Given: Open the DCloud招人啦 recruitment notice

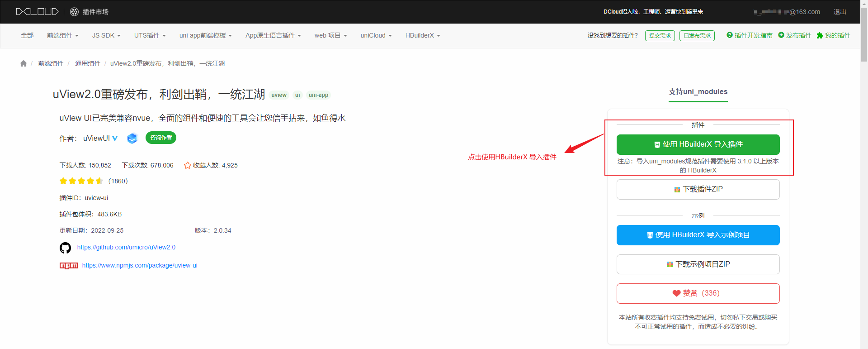Looking at the screenshot, I should tap(653, 12).
